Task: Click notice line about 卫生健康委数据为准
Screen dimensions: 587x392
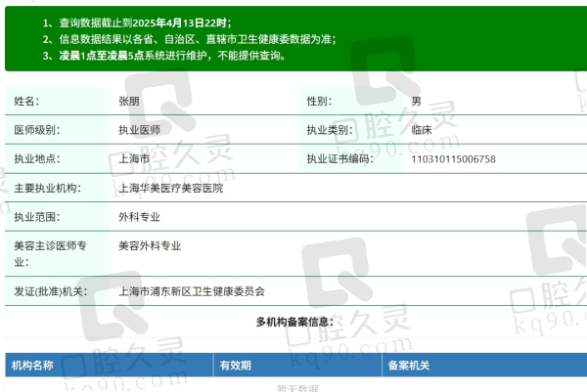Action: click(x=189, y=39)
